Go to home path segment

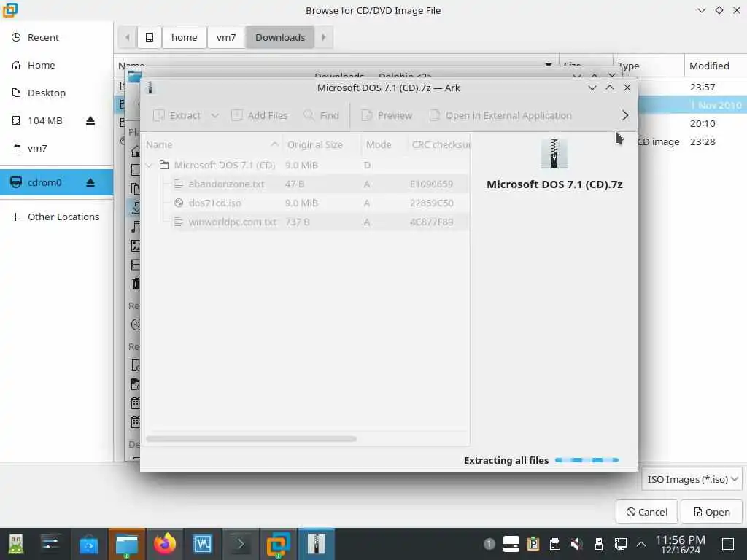(184, 37)
